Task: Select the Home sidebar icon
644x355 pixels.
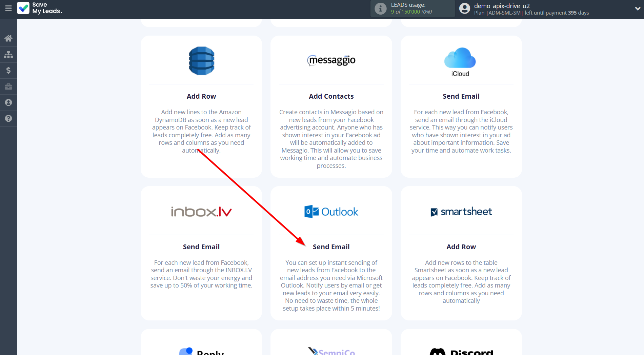Action: tap(8, 38)
